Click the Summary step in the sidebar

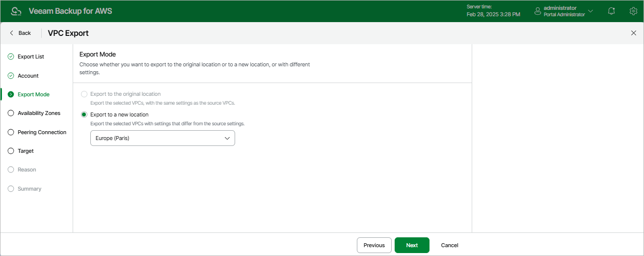[x=29, y=189]
